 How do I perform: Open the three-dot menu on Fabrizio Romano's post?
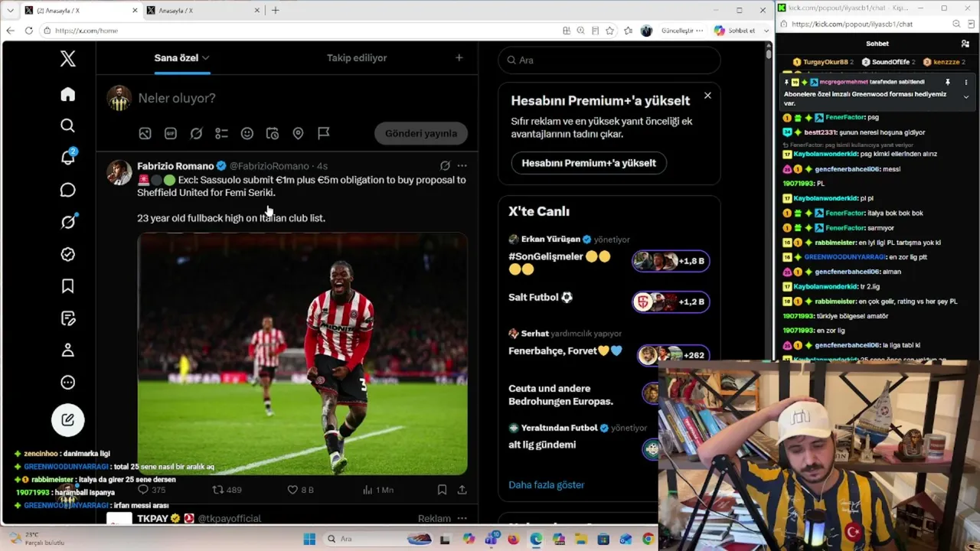tap(462, 165)
